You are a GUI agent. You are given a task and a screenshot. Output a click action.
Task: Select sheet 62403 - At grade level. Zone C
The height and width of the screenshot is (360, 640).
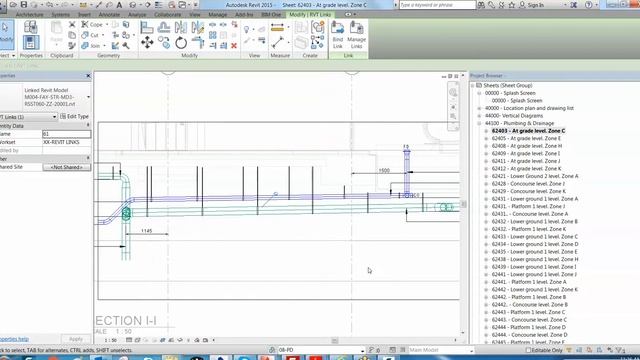pyautogui.click(x=528, y=131)
